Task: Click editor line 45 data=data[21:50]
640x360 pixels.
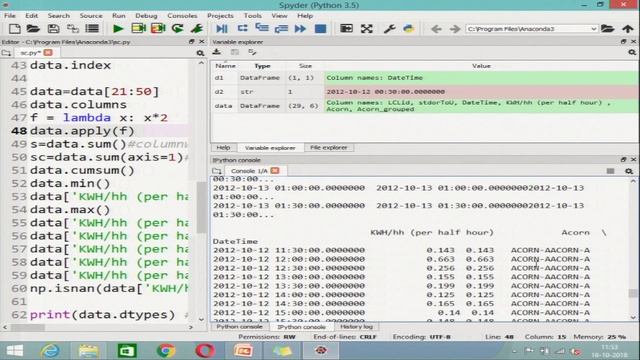Action: pyautogui.click(x=95, y=91)
